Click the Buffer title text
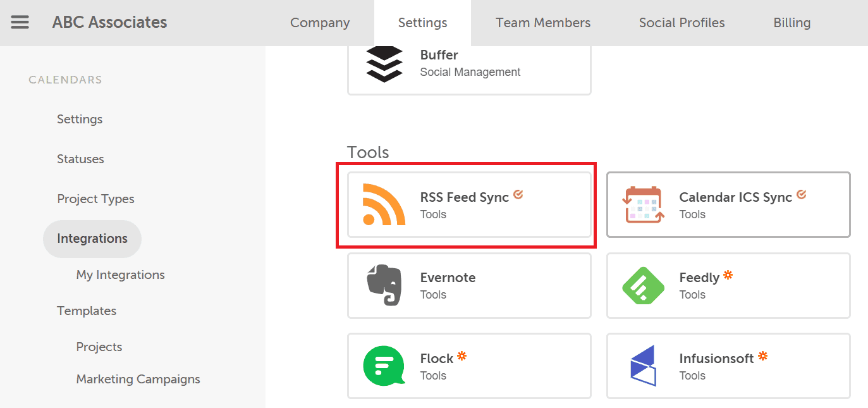The height and width of the screenshot is (408, 868). (439, 55)
